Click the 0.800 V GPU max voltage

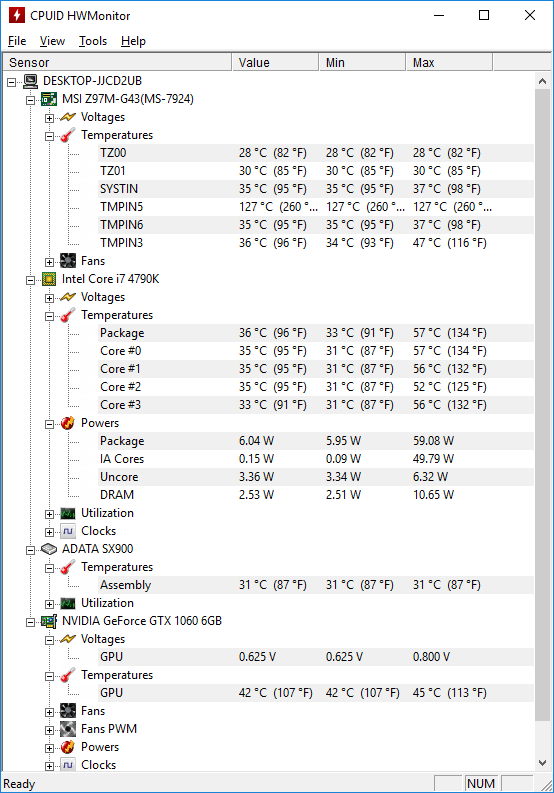point(431,657)
